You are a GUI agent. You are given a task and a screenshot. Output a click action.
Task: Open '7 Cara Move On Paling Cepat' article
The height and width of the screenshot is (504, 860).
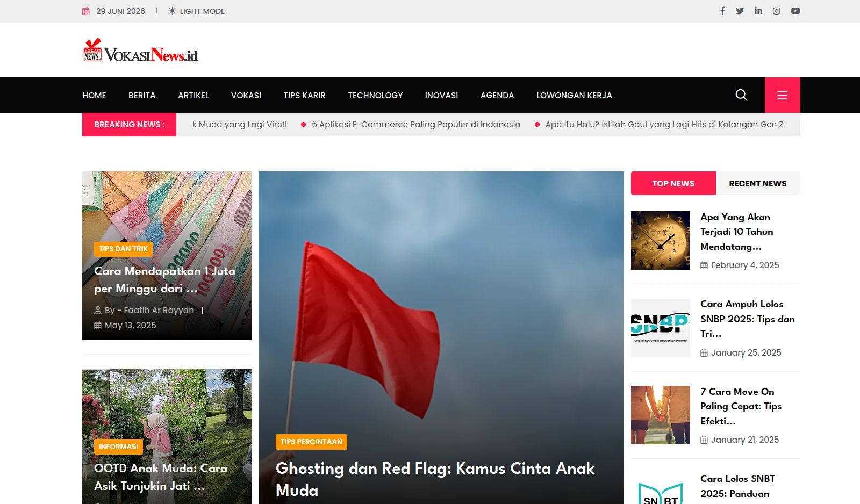pyautogui.click(x=741, y=406)
